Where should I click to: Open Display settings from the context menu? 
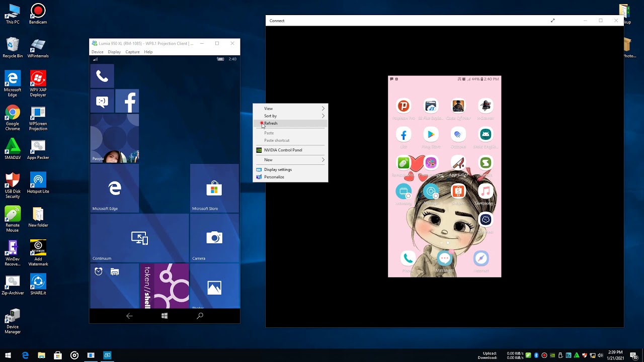pyautogui.click(x=290, y=169)
